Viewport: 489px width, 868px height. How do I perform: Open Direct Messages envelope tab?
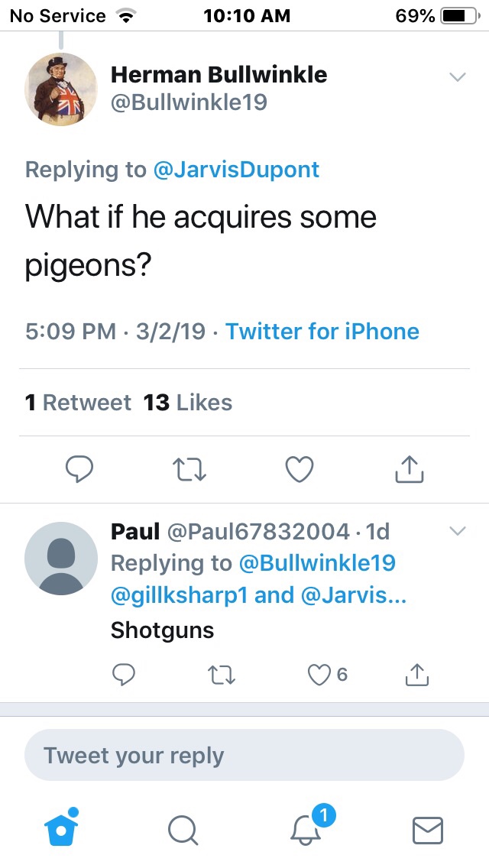click(428, 830)
